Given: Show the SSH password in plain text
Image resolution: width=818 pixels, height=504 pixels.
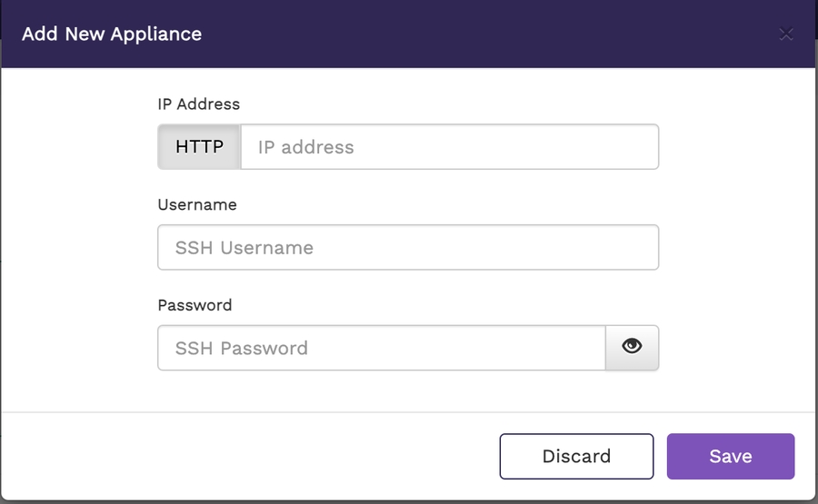Looking at the screenshot, I should (632, 347).
